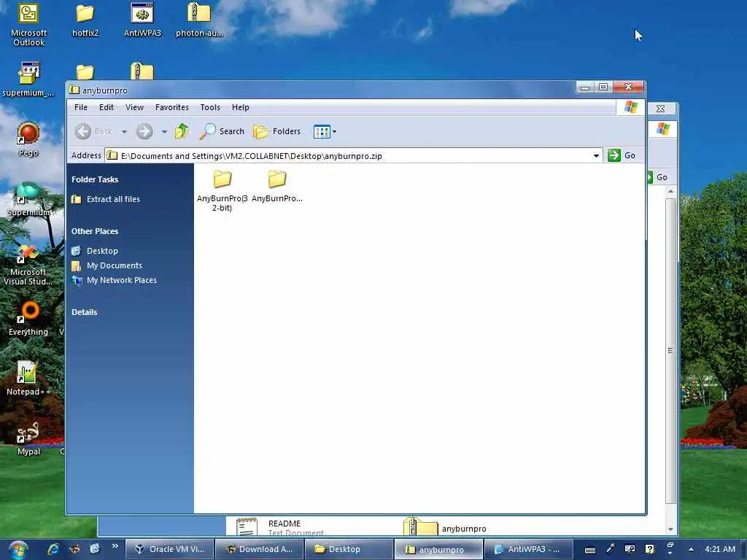The image size is (747, 560).
Task: Collapse the Other Places section header
Action: pos(95,231)
